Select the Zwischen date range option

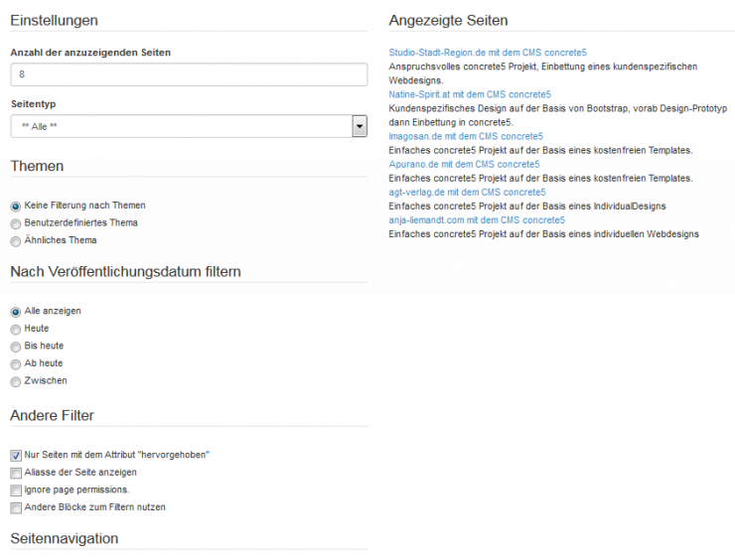click(x=16, y=381)
